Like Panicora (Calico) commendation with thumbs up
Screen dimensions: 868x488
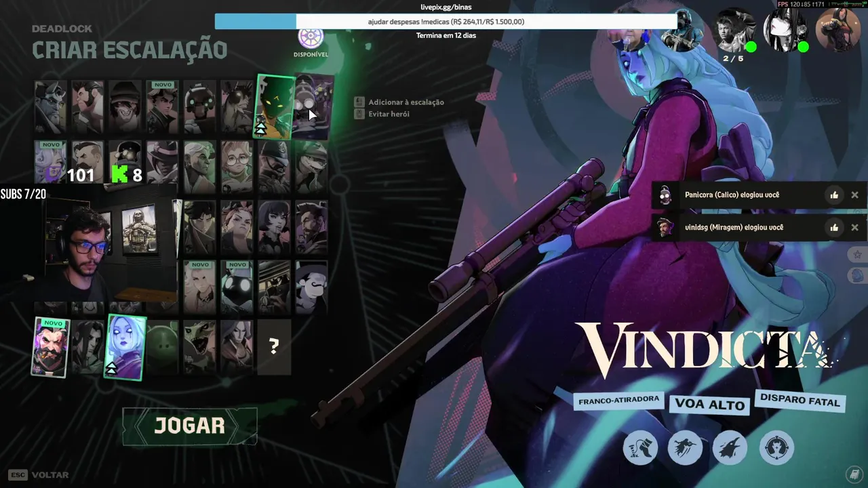pos(834,195)
